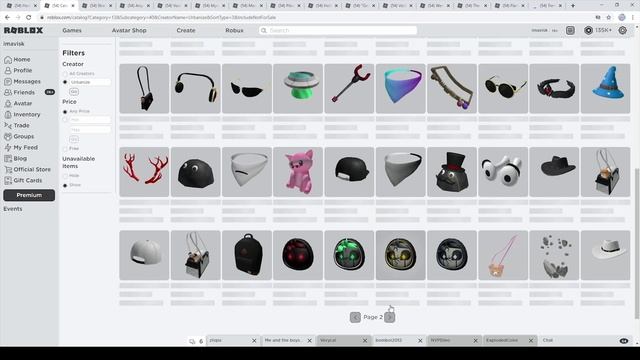Open the Robux menu
Screen dimensions: 640x360
[x=234, y=31]
